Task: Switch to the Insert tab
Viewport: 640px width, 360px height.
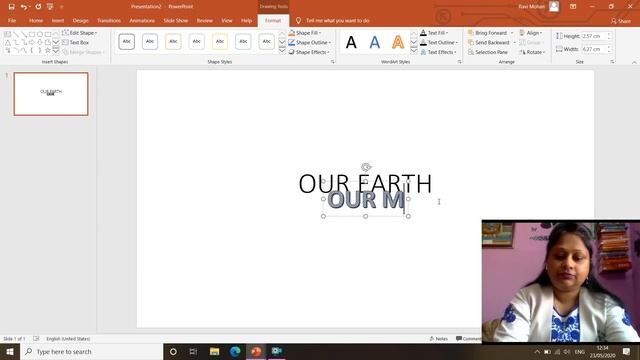Action: coord(58,20)
